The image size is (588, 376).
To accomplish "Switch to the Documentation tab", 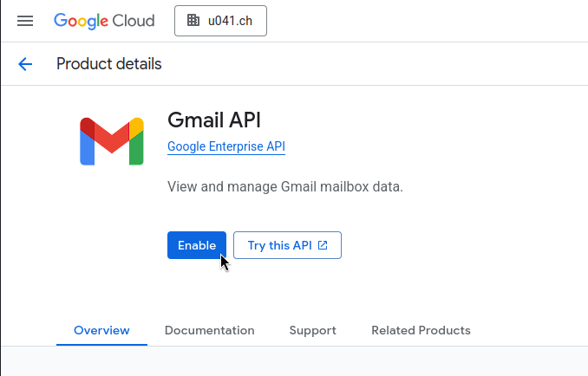I will click(x=210, y=330).
